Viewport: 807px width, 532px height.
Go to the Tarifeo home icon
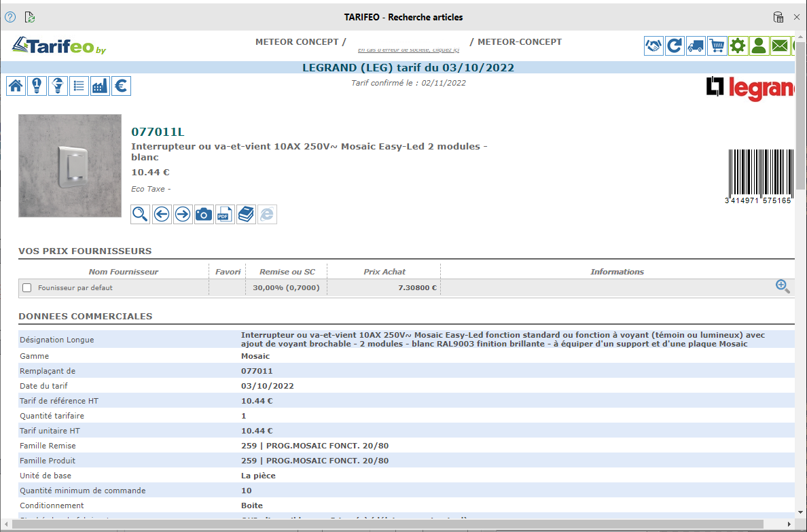click(16, 86)
